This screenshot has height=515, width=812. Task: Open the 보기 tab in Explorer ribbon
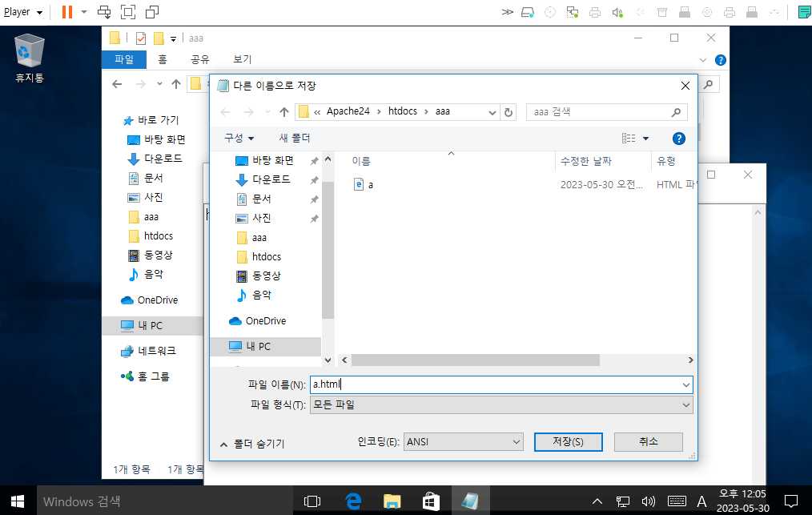tap(242, 59)
